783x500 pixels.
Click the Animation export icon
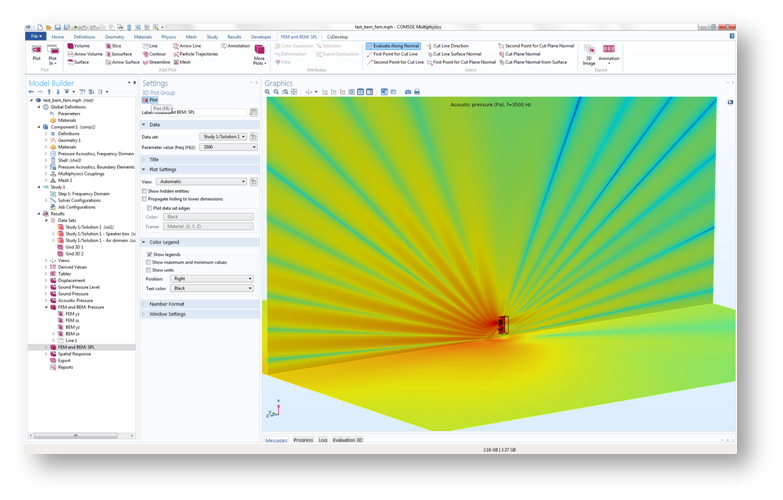point(609,53)
